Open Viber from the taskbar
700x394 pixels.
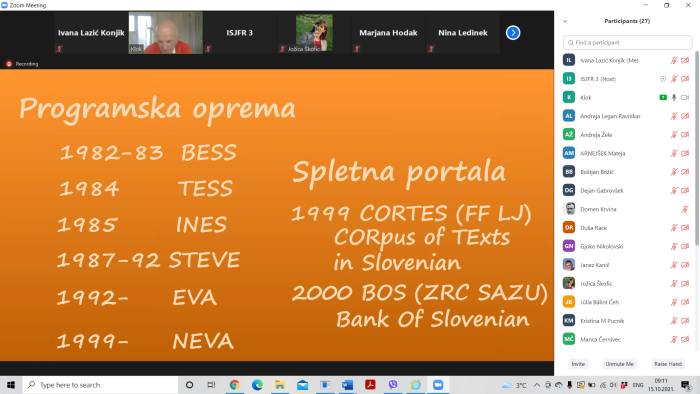click(x=393, y=385)
